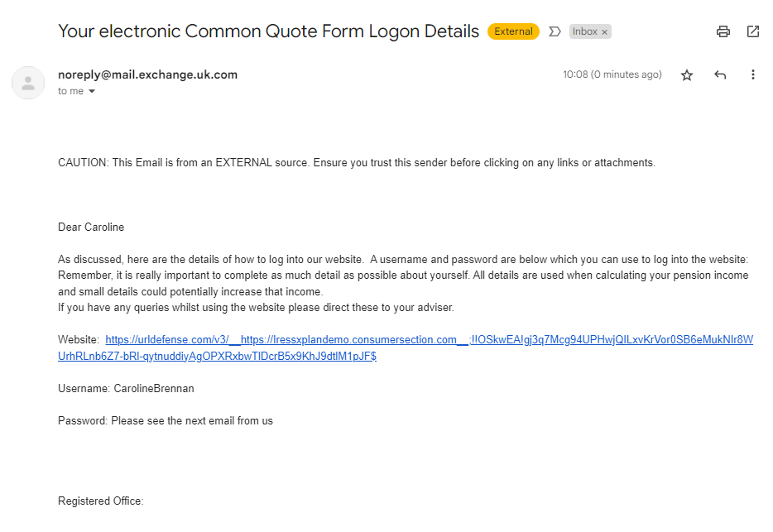Click the 'to me' recipient text
This screenshot has height=532, width=773.
coord(70,91)
